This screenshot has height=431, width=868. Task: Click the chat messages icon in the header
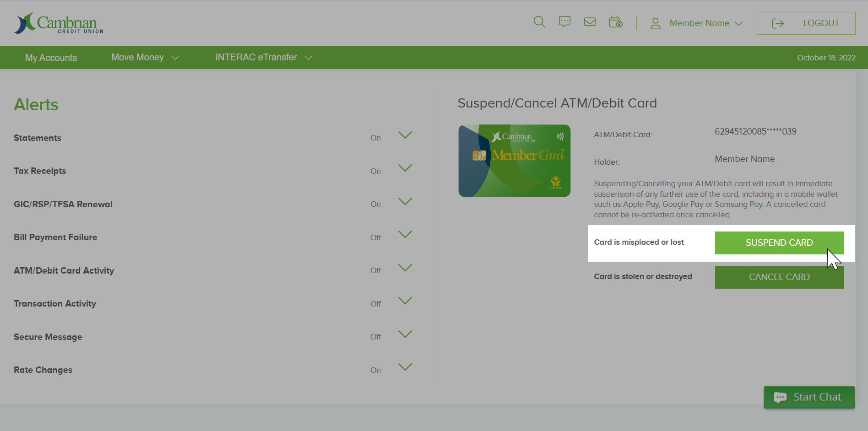pos(564,22)
